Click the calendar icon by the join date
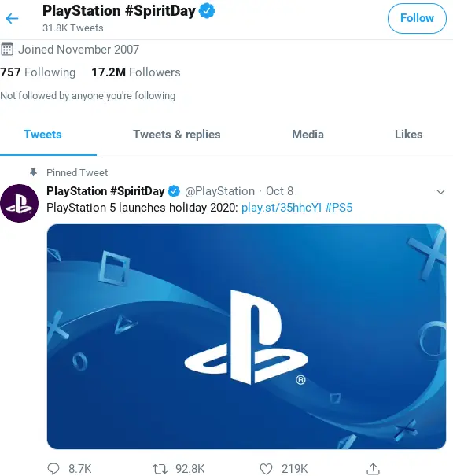 [7, 50]
